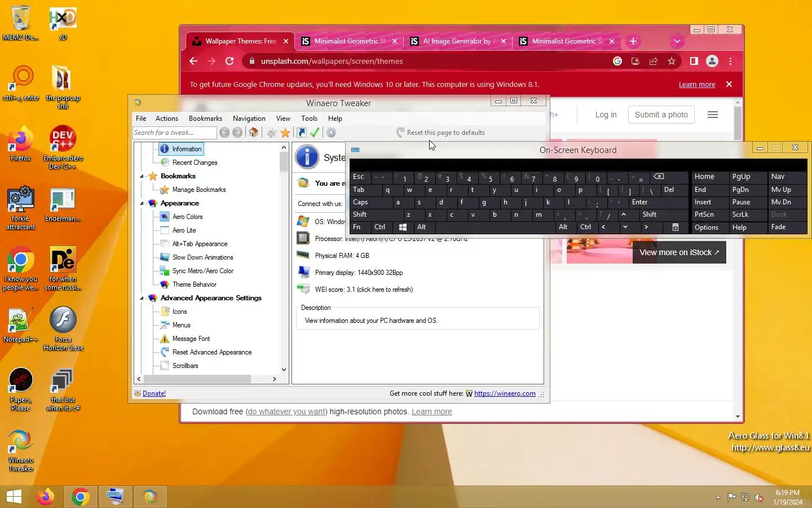Viewport: 812px width, 508px height.
Task: Click the desktop shortcut icon in Tweaker toolbar
Action: click(x=302, y=133)
